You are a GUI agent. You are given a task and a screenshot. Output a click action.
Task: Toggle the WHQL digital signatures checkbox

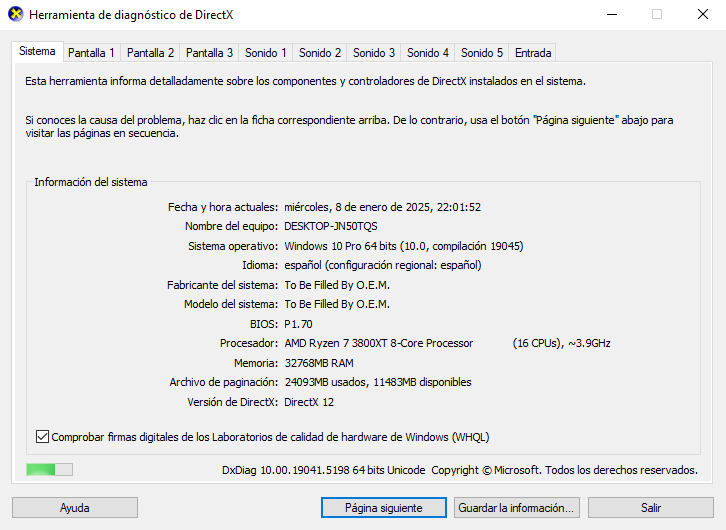[42, 436]
